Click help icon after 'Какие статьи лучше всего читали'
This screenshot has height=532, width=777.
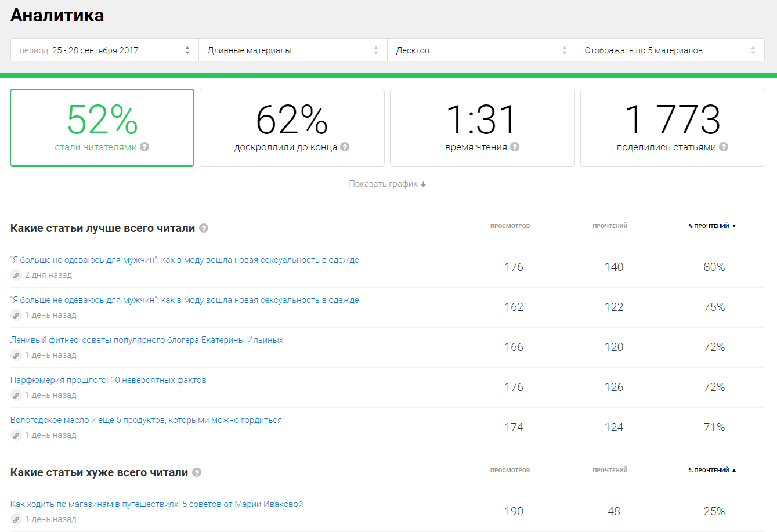[204, 229]
